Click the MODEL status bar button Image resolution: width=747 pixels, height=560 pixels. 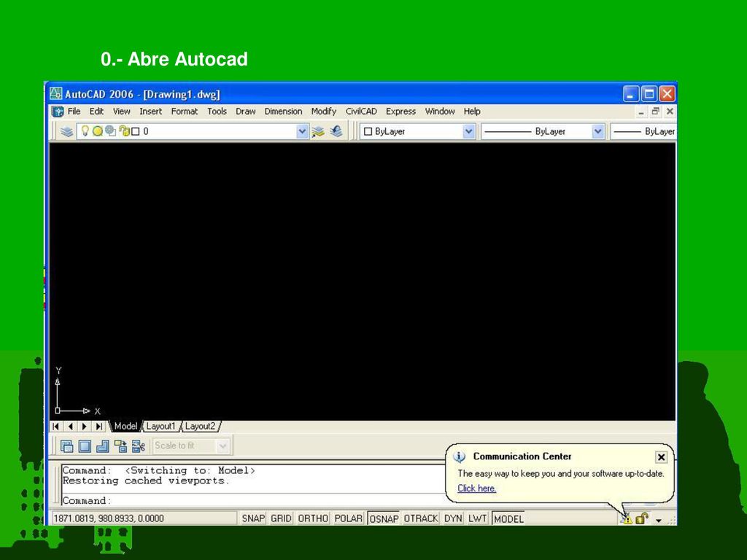point(508,518)
